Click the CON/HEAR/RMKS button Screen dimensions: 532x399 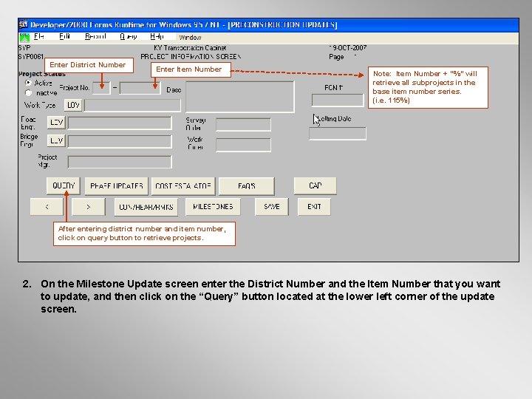(146, 207)
